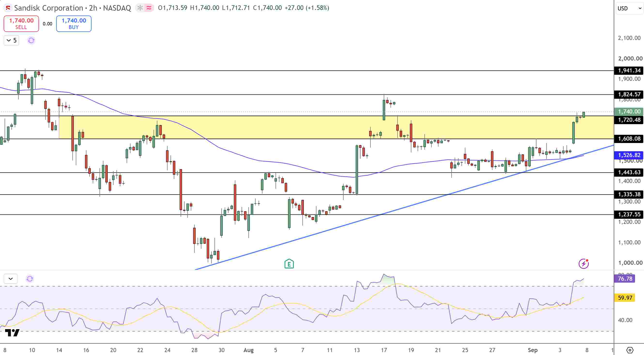This screenshot has height=355, width=644.
Task: Click the 1,000.00 price scale value
Action: pos(630,263)
